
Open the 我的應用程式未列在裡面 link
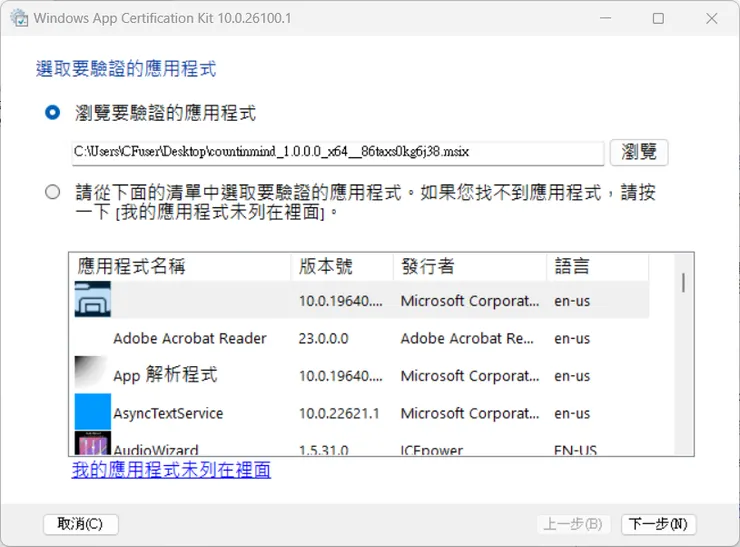(x=171, y=470)
